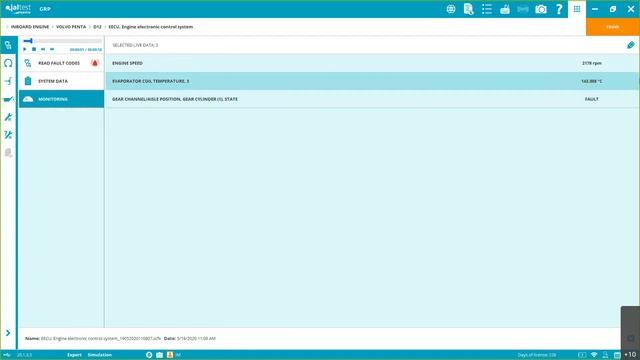Open the grid apps menu icon
The width and height of the screenshot is (640, 360).
577,9
